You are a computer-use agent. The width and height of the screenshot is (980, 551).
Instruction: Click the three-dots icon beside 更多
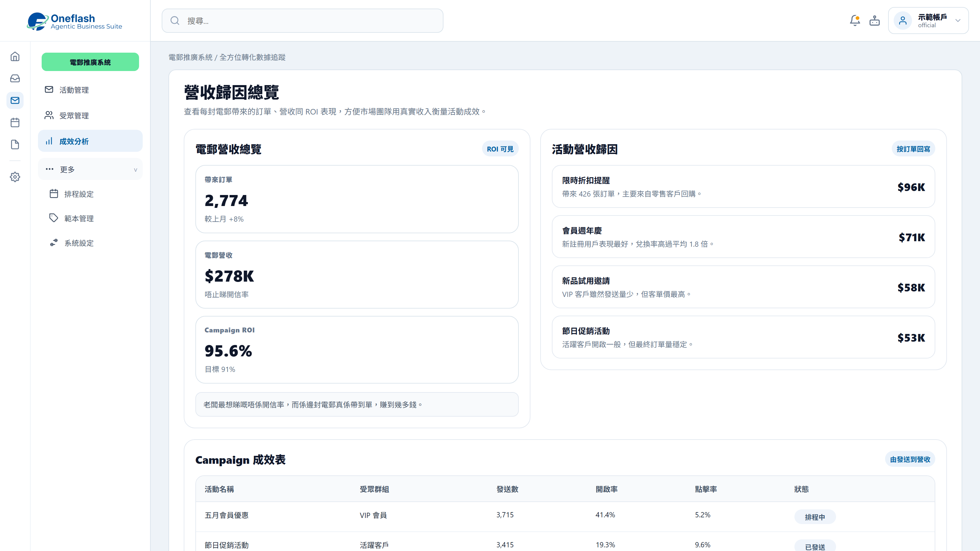tap(49, 169)
